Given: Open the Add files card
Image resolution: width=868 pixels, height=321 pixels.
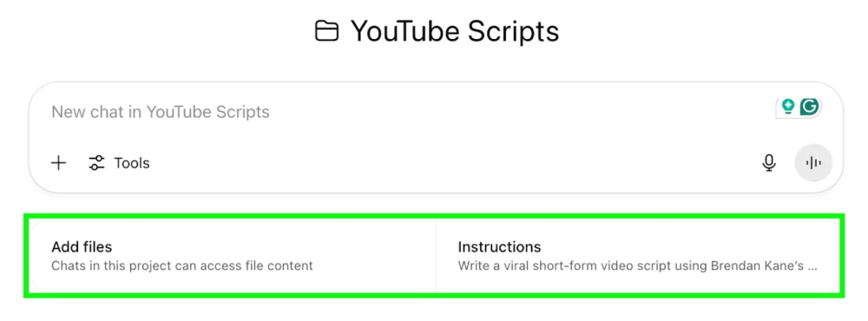Looking at the screenshot, I should click(233, 256).
